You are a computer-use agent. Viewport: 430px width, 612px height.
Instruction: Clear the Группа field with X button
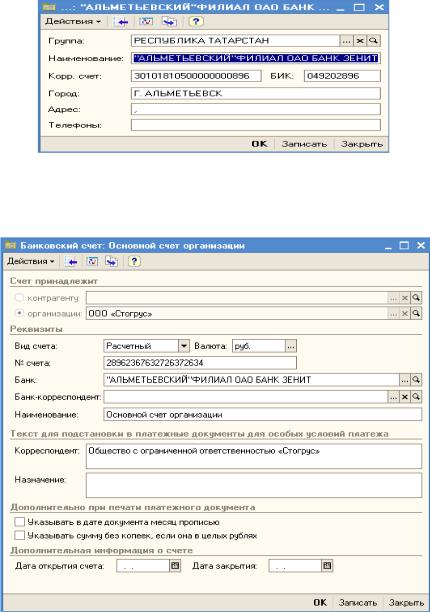[x=360, y=41]
